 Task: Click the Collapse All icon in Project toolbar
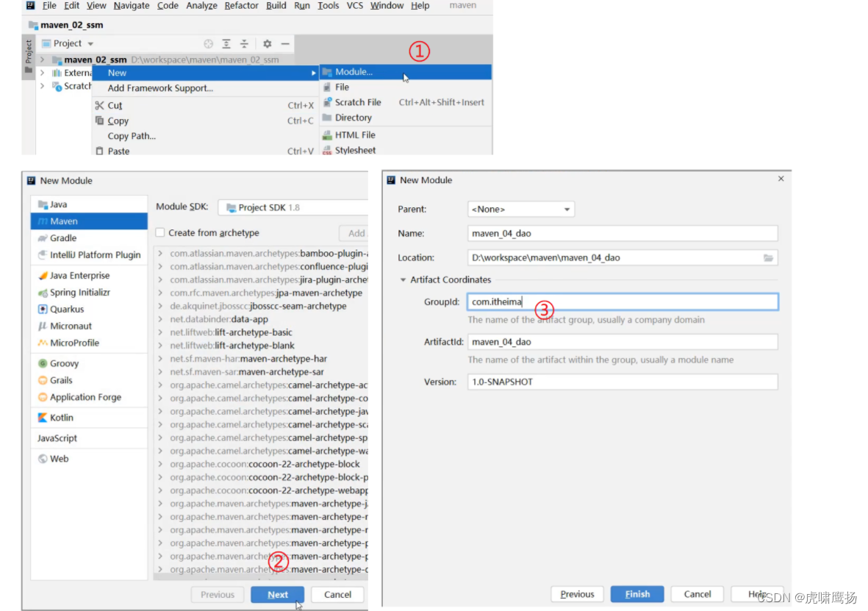[244, 44]
